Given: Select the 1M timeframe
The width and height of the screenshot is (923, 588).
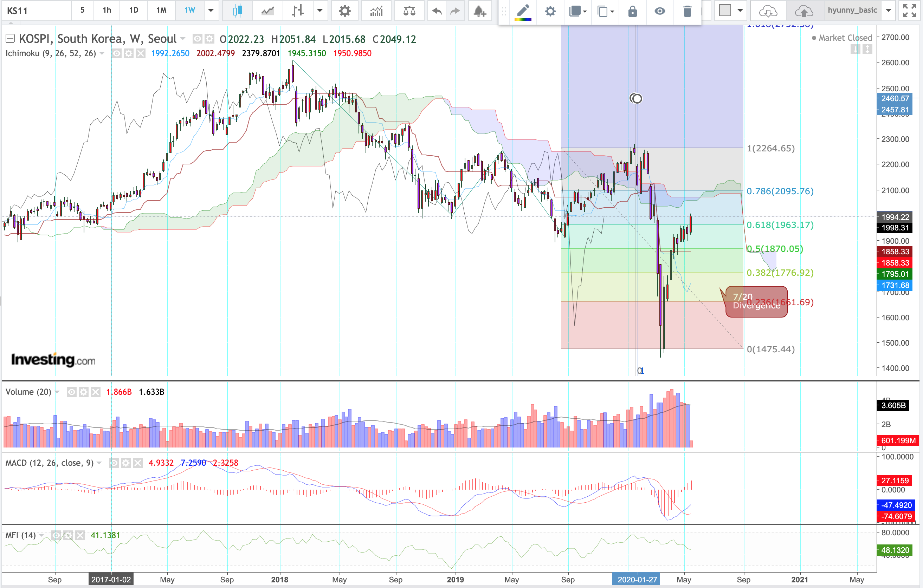Looking at the screenshot, I should tap(161, 10).
